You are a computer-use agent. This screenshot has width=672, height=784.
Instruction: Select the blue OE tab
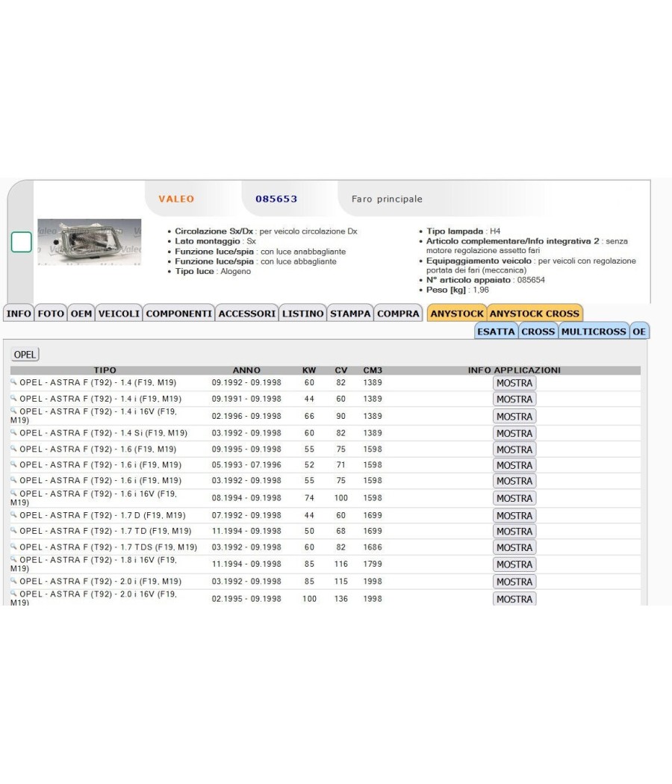click(x=639, y=332)
